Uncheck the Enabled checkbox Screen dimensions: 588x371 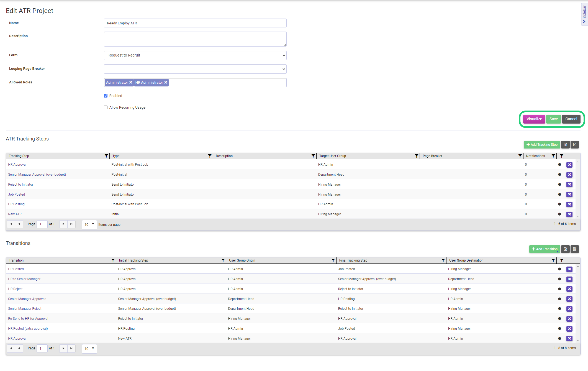[x=106, y=96]
